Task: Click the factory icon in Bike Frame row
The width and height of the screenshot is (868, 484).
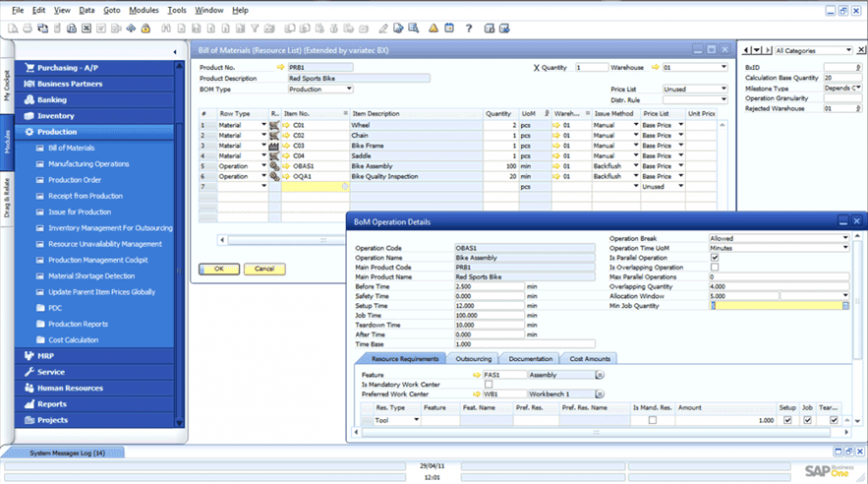Action: pyautogui.click(x=274, y=146)
